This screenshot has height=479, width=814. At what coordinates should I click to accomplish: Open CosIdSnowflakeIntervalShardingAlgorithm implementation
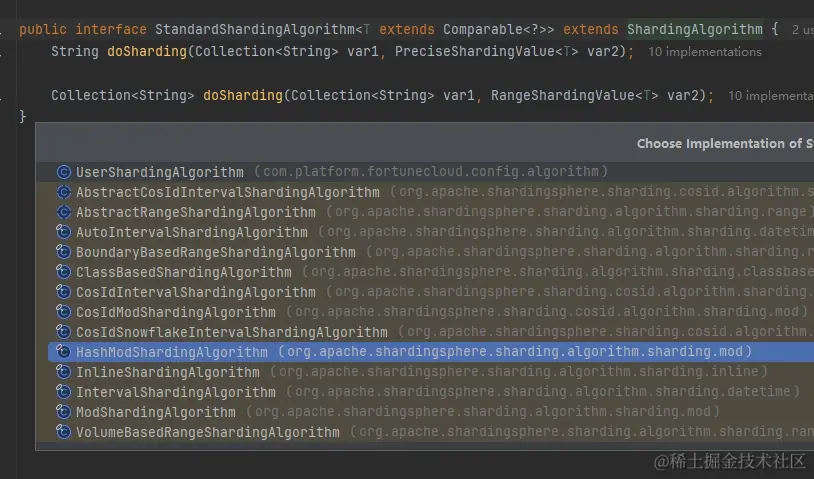[425, 332]
